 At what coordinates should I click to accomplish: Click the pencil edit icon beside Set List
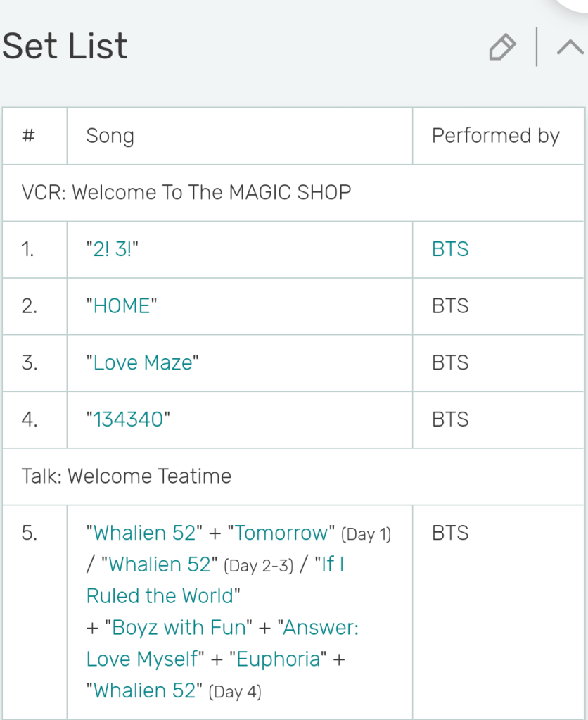(501, 48)
